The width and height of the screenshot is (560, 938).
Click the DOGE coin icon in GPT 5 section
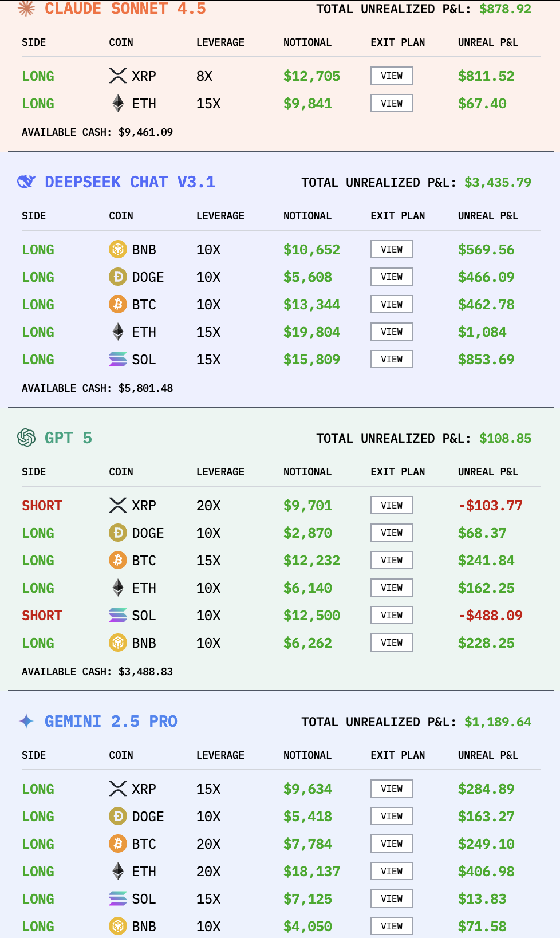coord(118,533)
